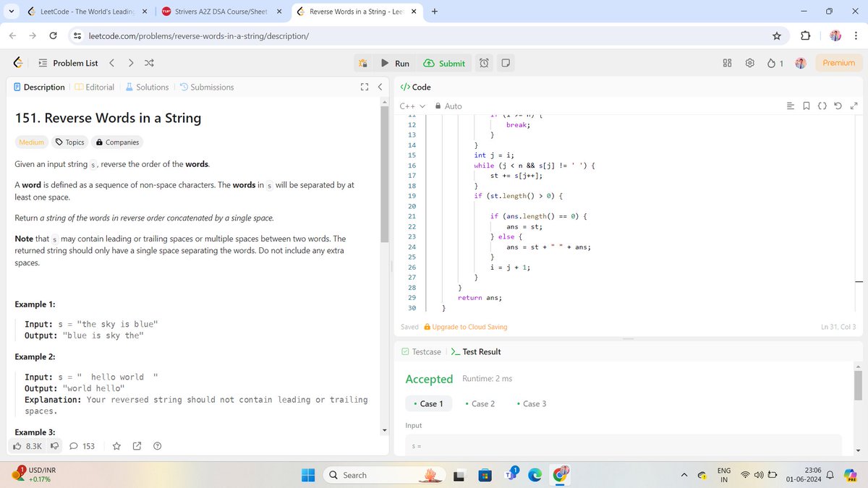Open Microsoft Store from the taskbar
868x488 pixels.
point(485,475)
